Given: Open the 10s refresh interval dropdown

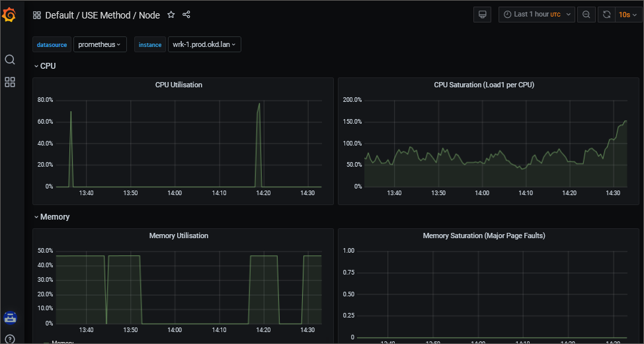Looking at the screenshot, I should coord(627,15).
